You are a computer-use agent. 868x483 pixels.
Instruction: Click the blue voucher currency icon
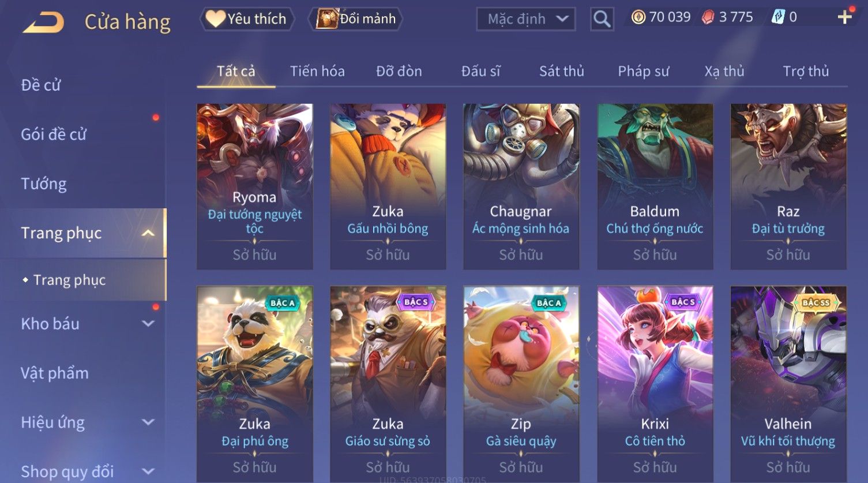coord(778,17)
